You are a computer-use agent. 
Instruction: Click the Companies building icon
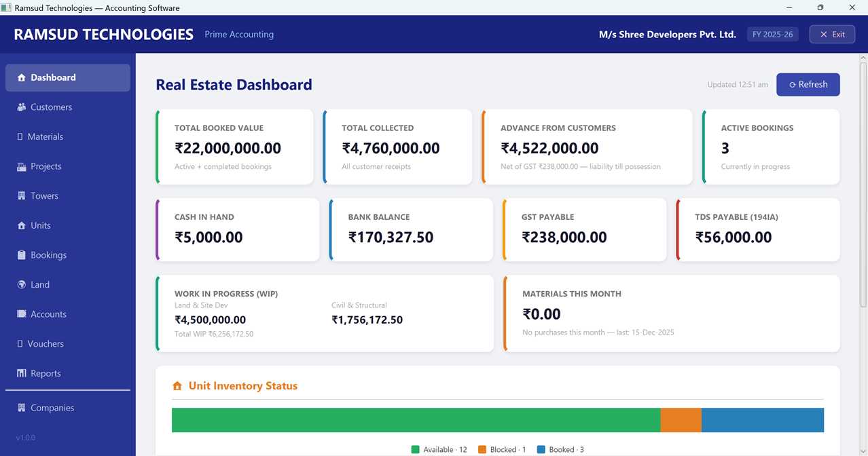[x=21, y=408]
